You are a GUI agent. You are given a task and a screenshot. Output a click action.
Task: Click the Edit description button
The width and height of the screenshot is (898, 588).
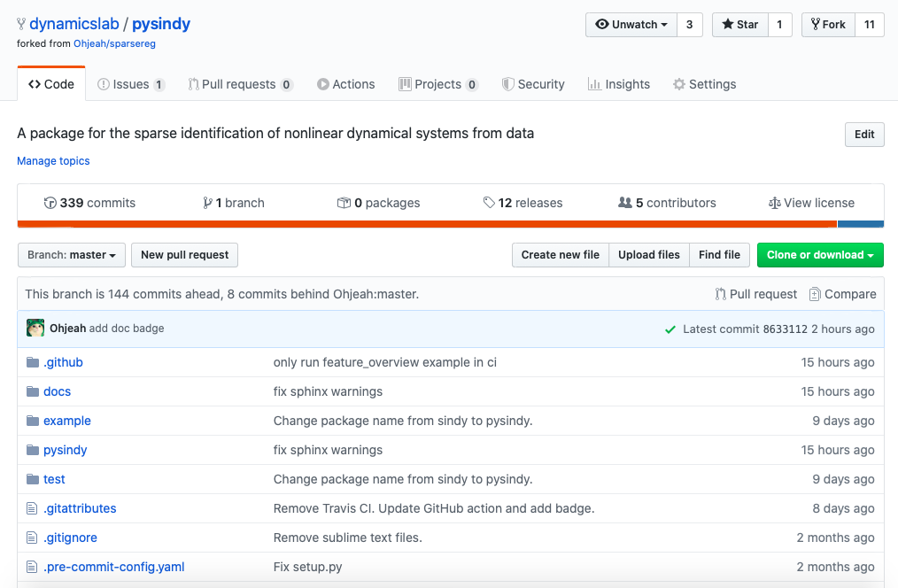864,135
